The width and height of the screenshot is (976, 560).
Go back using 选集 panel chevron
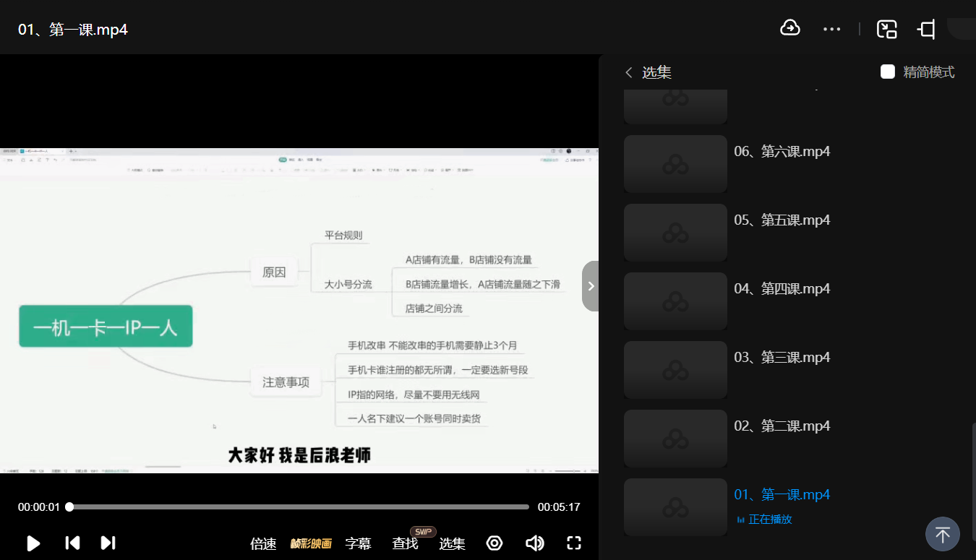629,72
